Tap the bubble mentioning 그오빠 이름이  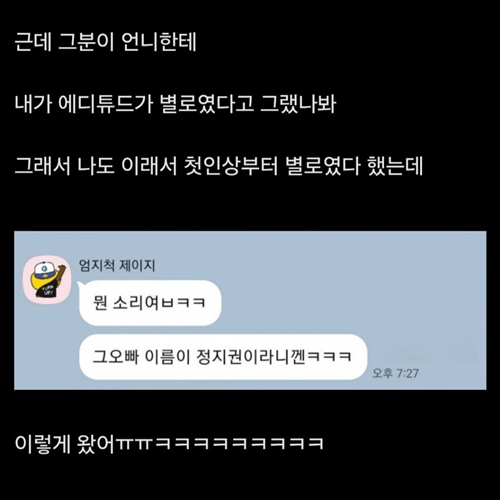tap(223, 357)
